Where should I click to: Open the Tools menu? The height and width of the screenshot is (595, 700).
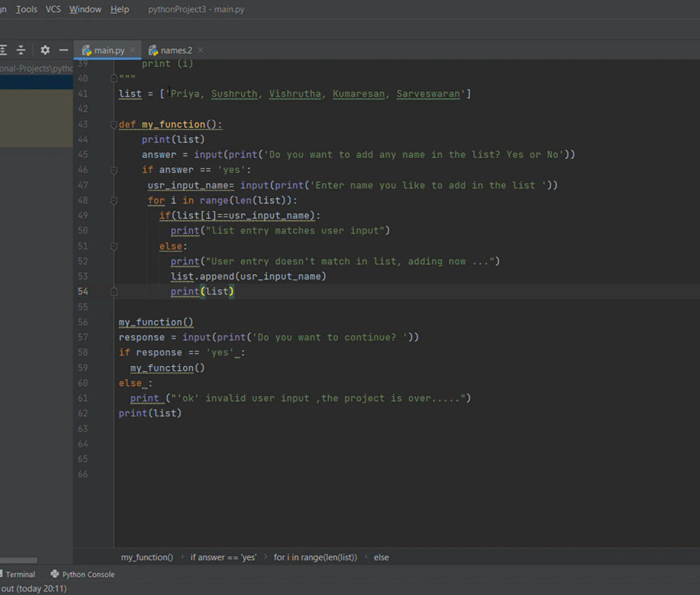pyautogui.click(x=27, y=9)
